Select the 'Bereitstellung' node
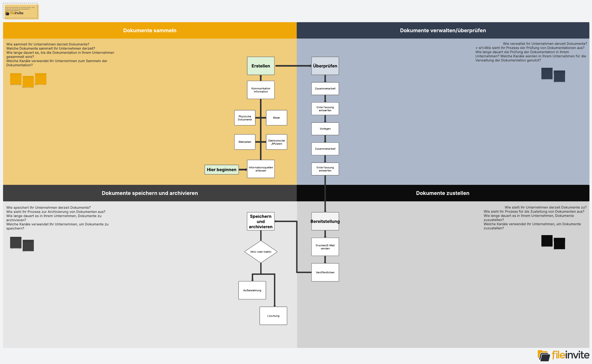Image resolution: width=592 pixels, height=364 pixels. click(325, 221)
